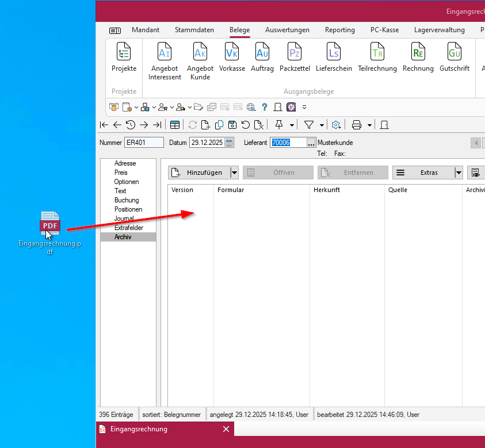485x448 pixels.
Task: Click the Vorkasse icon
Action: [232, 52]
